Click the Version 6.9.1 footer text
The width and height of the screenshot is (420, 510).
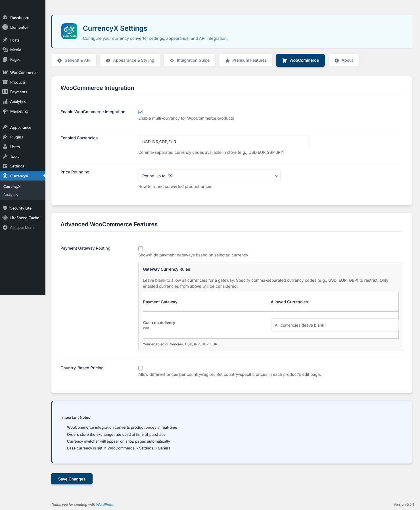pos(404,505)
